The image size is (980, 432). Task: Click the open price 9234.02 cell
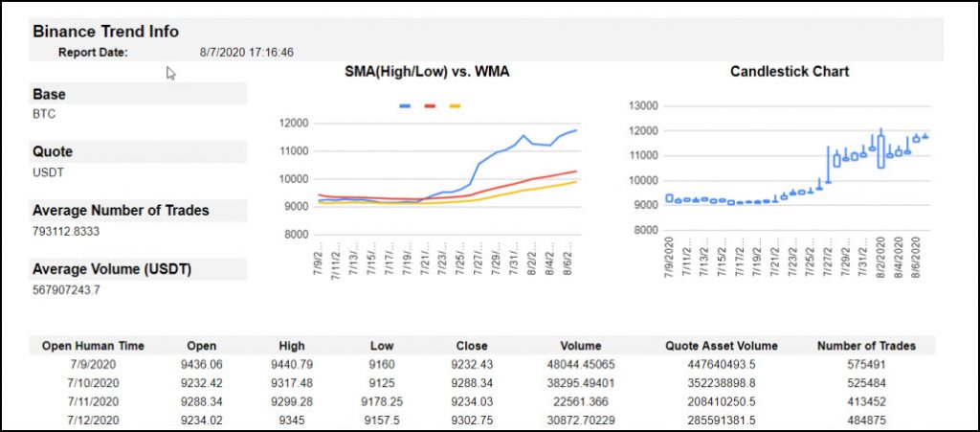pos(202,421)
